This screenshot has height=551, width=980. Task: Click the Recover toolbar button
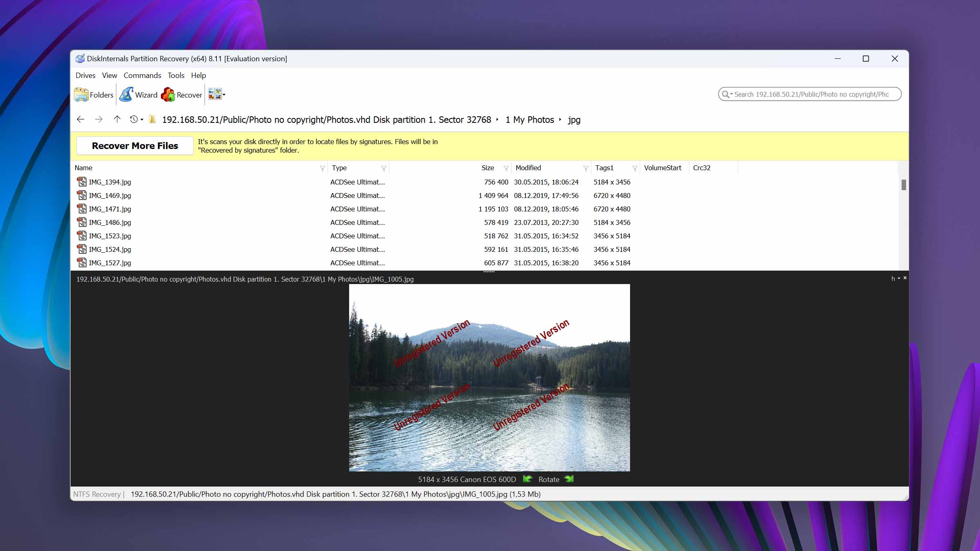[182, 95]
